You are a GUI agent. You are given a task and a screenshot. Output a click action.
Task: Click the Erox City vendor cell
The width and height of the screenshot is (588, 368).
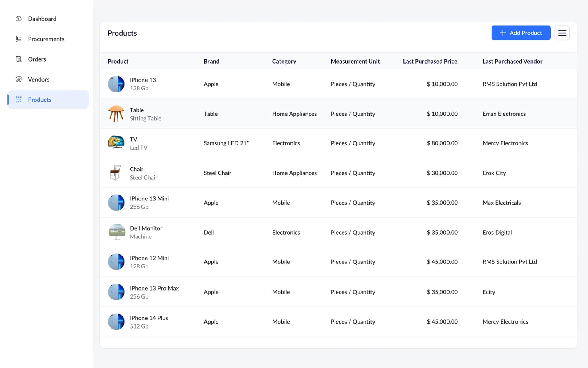point(494,173)
